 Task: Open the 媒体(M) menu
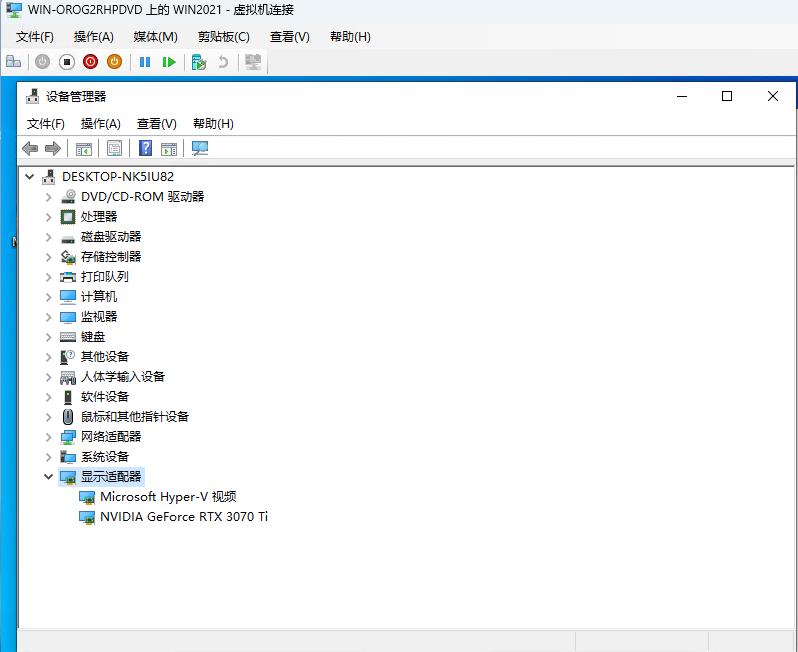[155, 37]
